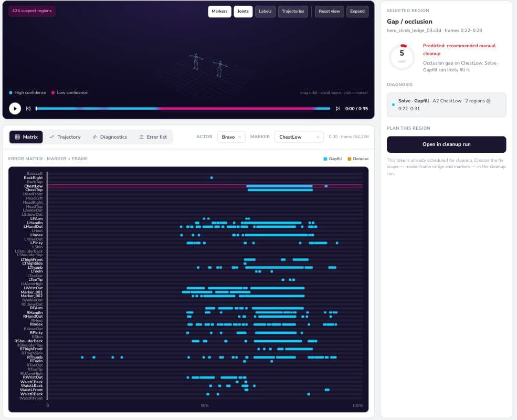Select the ChestLow row label
517x420 pixels.
tap(33, 186)
